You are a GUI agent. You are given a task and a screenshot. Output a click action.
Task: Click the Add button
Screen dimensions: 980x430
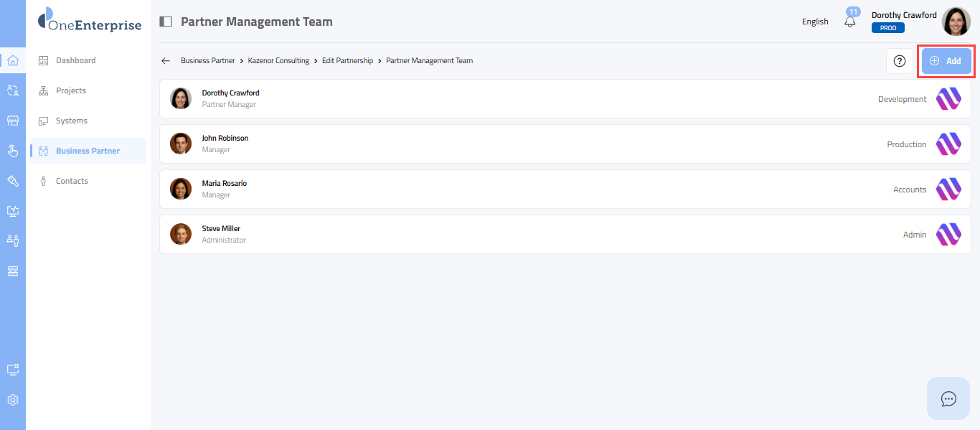[946, 61]
